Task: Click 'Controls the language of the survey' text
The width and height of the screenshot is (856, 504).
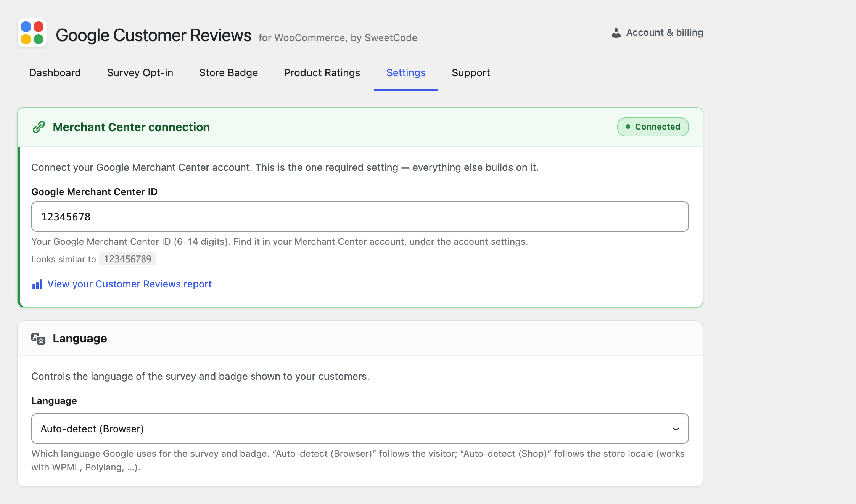Action: click(200, 376)
